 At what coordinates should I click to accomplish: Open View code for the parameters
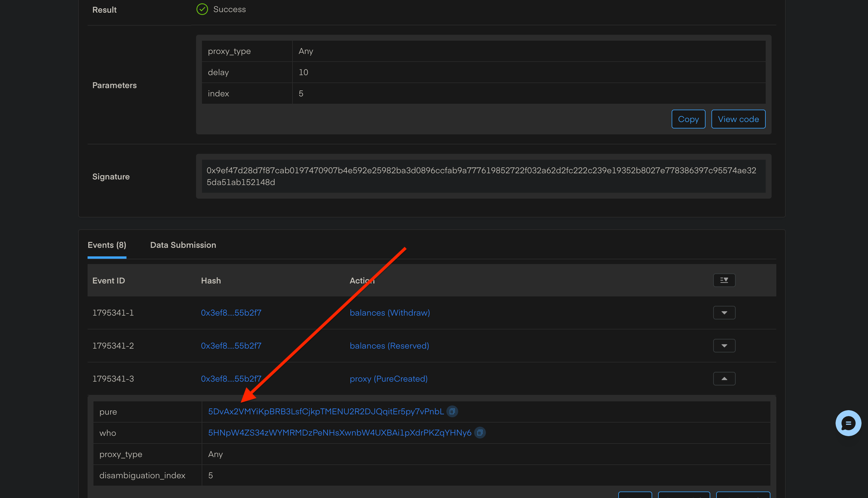[x=738, y=119]
